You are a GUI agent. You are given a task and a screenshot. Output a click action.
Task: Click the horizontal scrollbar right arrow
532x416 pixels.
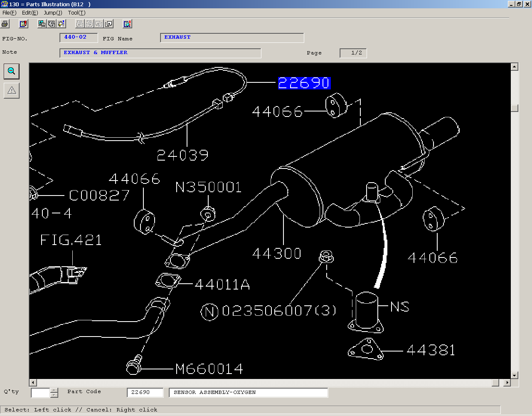(507, 383)
